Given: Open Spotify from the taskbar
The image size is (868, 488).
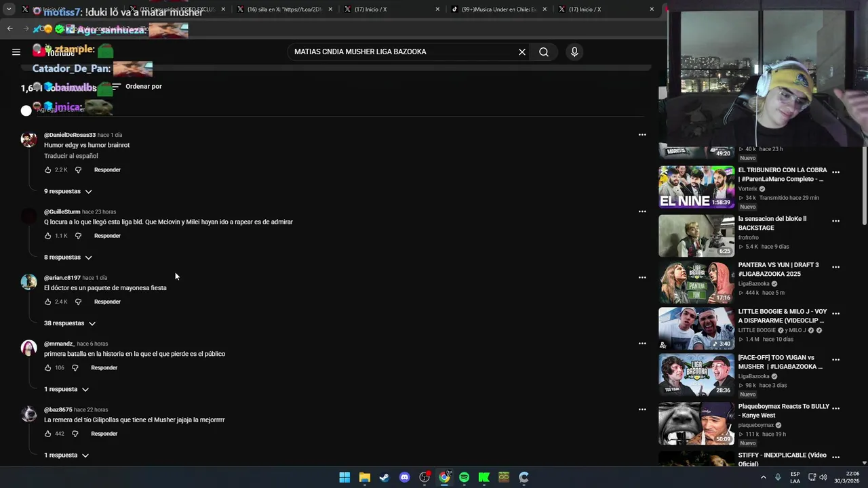Looking at the screenshot, I should tap(464, 477).
